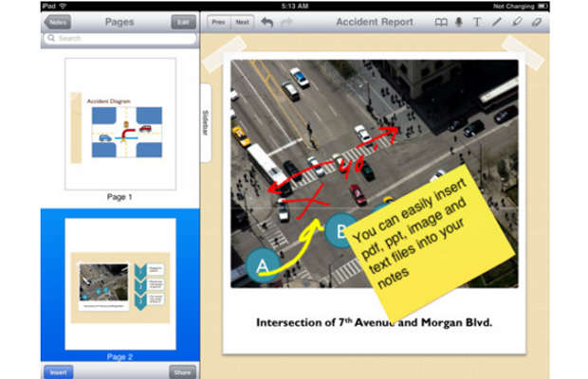Viewport: 588px width, 379px height.
Task: Tap the Intersection of 7th Avenue caption
Action: 374,322
